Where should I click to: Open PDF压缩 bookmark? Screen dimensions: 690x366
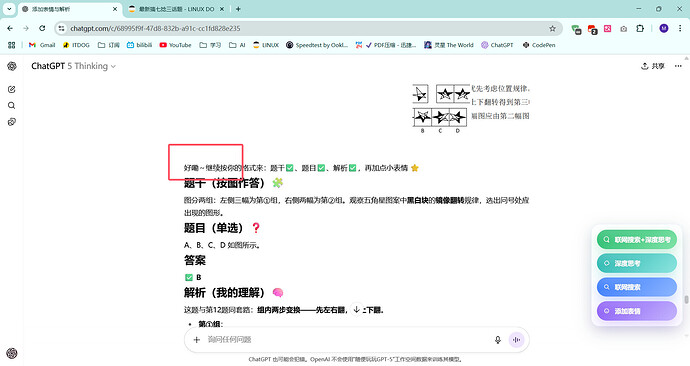[385, 45]
